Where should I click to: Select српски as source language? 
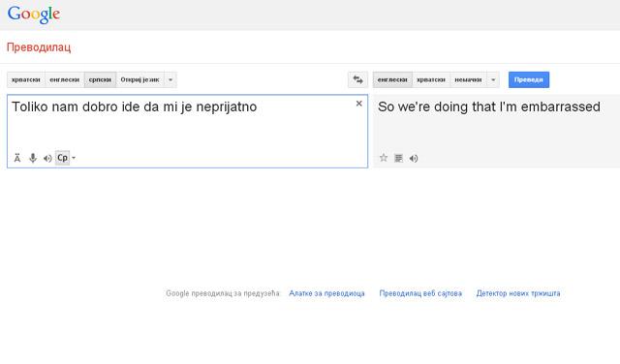coord(100,79)
